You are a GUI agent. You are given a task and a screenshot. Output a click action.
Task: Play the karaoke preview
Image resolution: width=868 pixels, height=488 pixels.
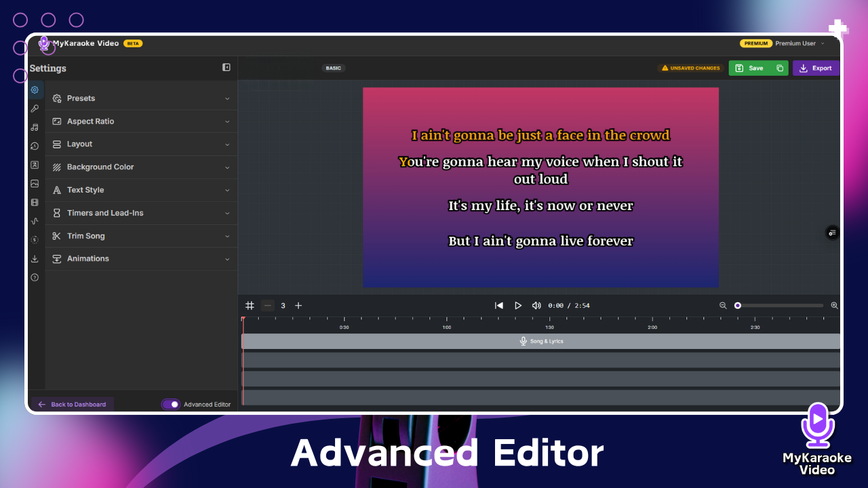tap(518, 306)
